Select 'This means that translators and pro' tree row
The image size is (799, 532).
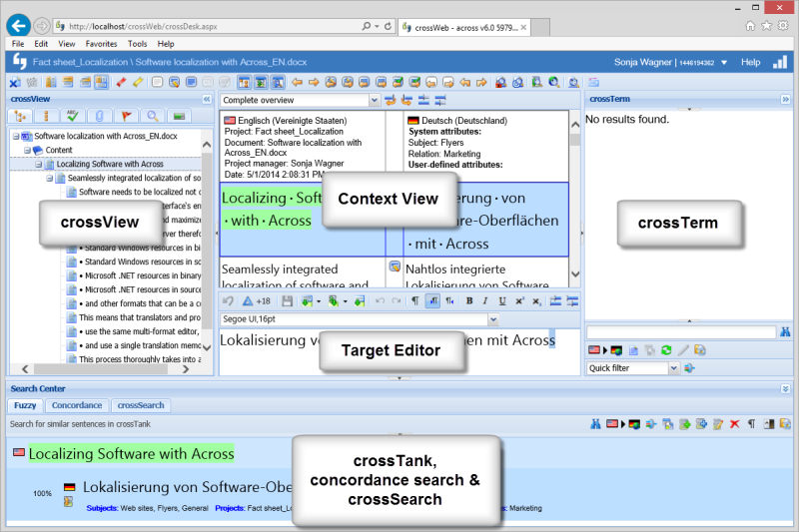pyautogui.click(x=140, y=317)
